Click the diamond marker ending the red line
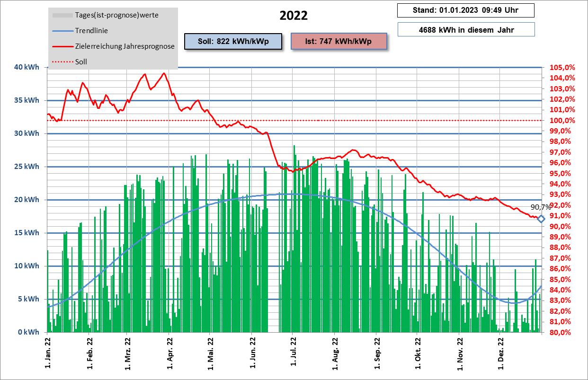 (x=541, y=219)
